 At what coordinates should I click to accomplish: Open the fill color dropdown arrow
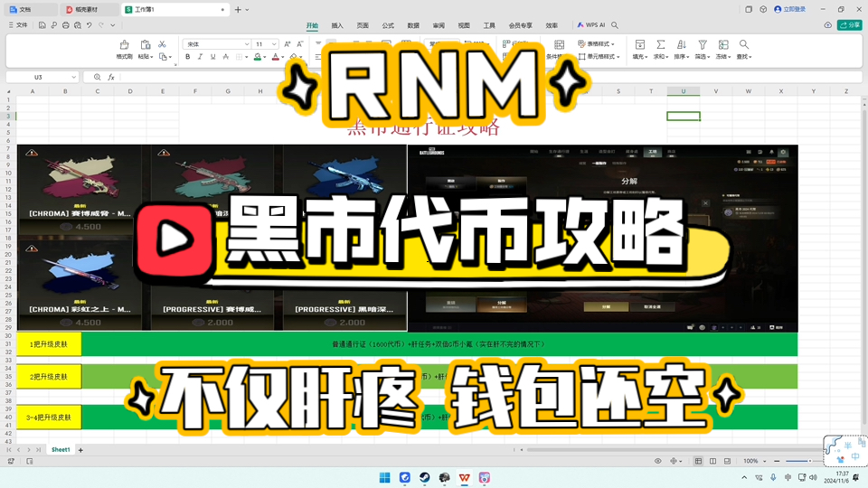[x=265, y=57]
